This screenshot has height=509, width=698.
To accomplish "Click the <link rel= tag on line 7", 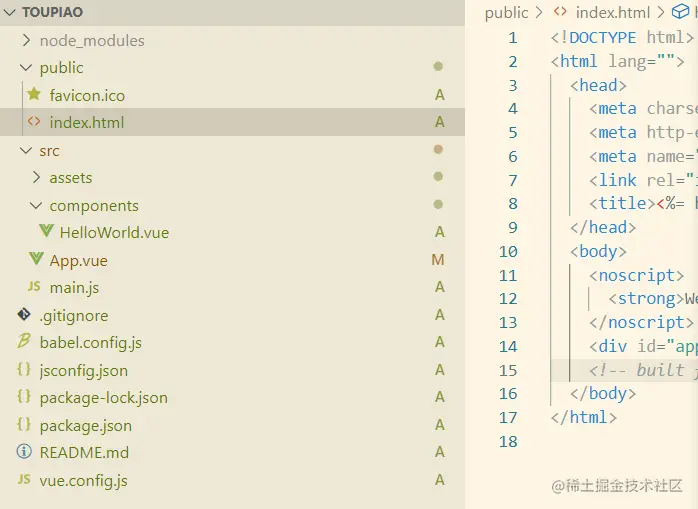I will click(643, 180).
